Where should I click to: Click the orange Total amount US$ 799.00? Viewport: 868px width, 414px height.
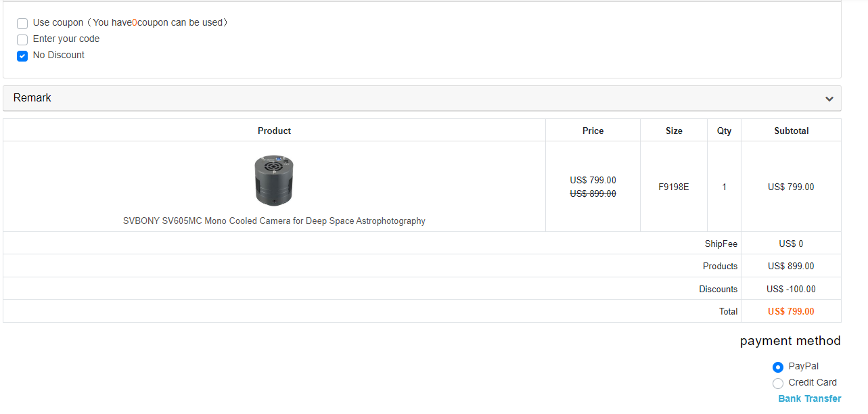point(791,312)
